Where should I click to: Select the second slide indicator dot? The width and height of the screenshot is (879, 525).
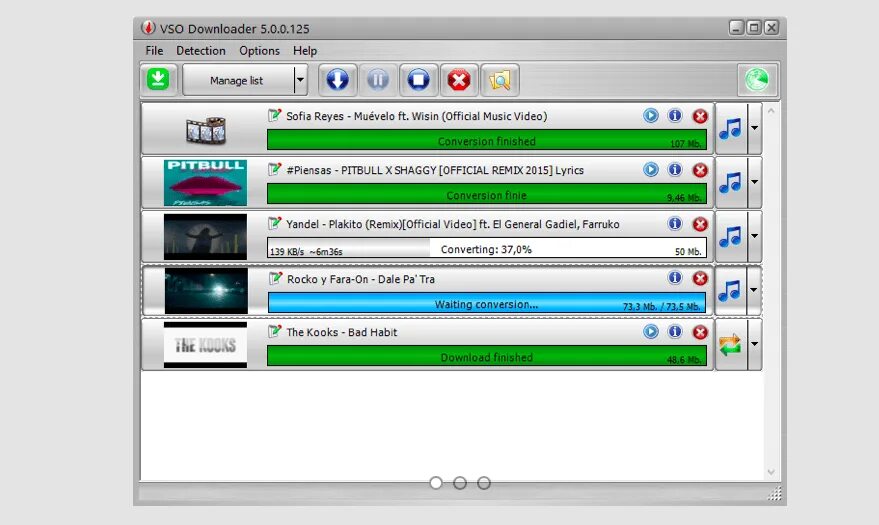(x=460, y=482)
